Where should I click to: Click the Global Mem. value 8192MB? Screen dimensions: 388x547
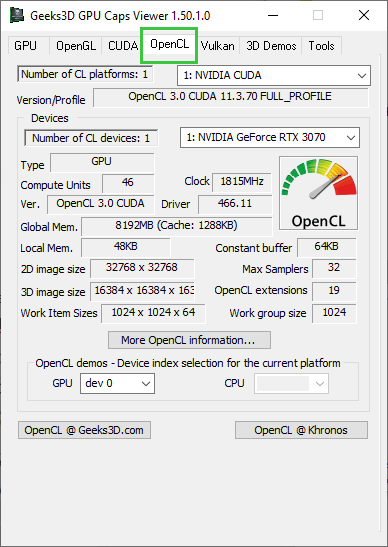point(177,227)
